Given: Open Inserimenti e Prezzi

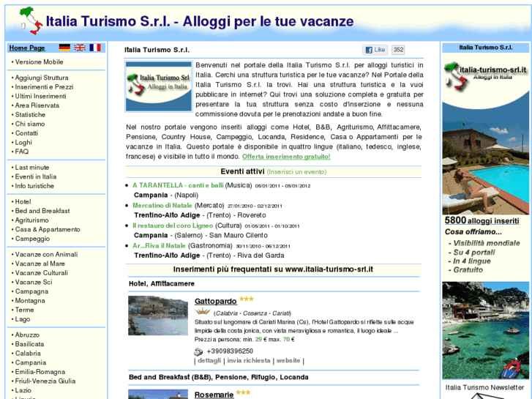Looking at the screenshot, I should click(x=44, y=87).
